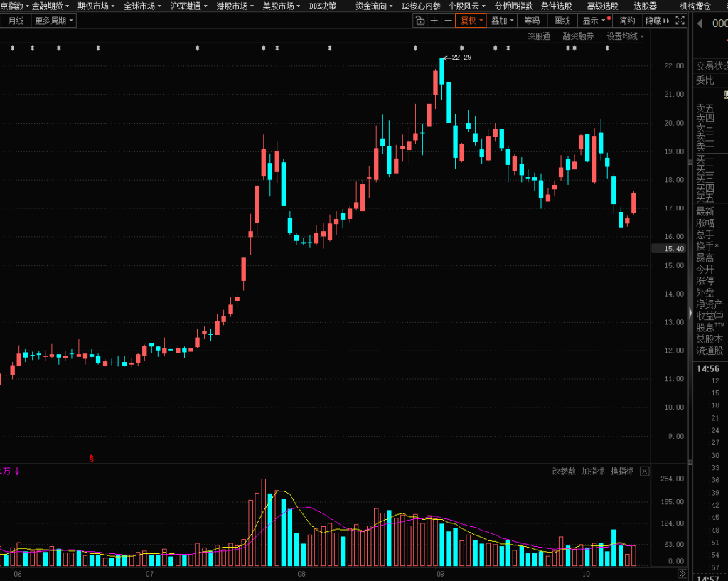Open the 全球市场 menu
This screenshot has width=728, height=581.
[x=142, y=6]
